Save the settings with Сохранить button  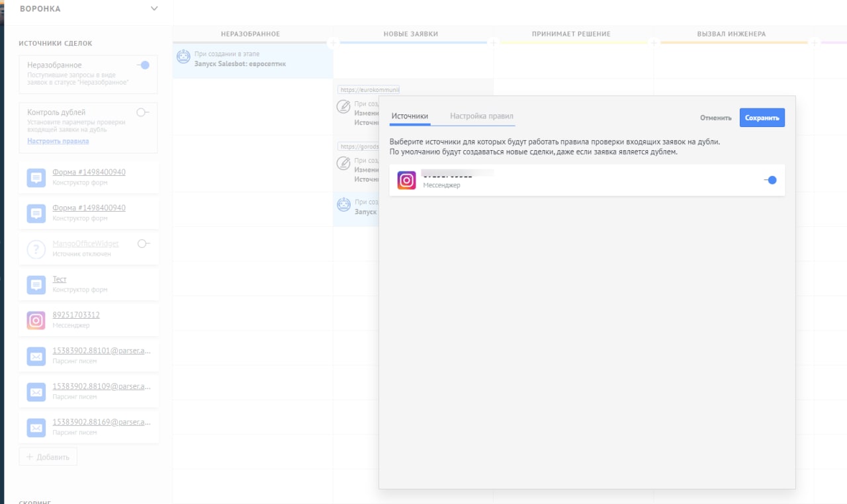point(762,118)
